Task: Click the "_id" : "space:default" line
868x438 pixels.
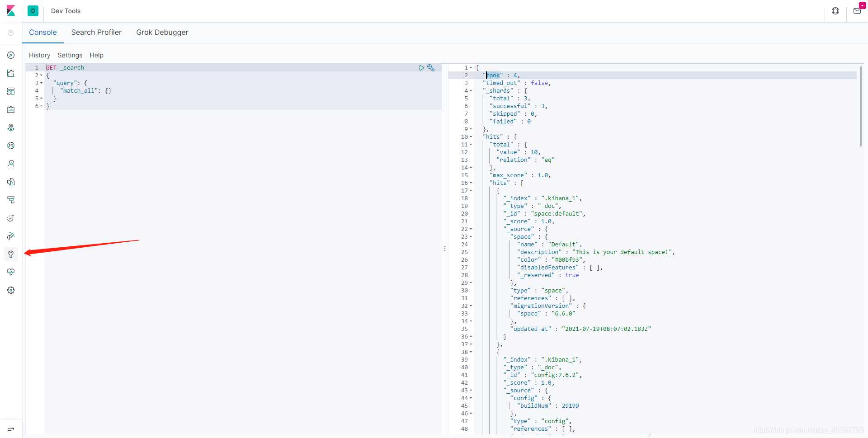Action: (544, 214)
